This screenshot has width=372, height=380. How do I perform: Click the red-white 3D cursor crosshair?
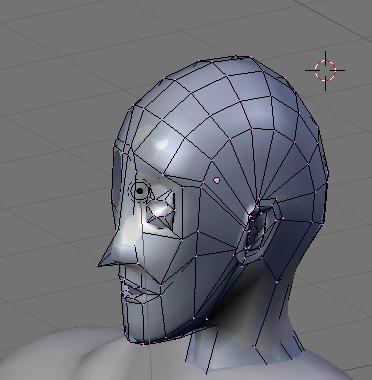tap(325, 70)
